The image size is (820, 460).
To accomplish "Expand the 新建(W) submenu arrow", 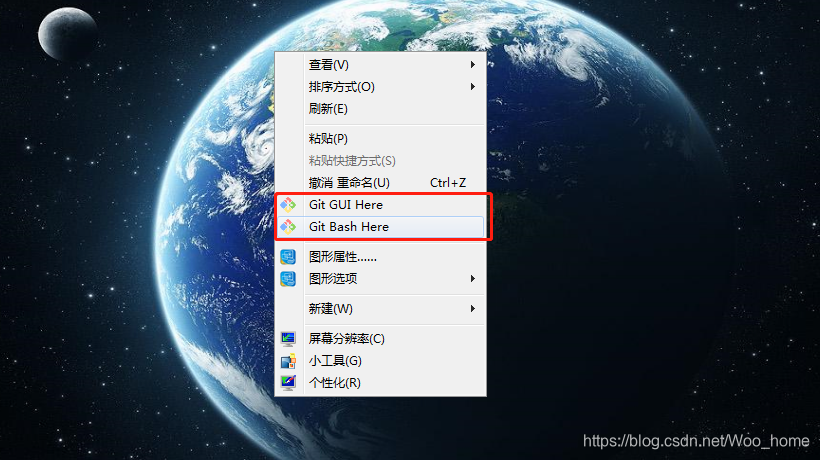I will click(x=472, y=308).
